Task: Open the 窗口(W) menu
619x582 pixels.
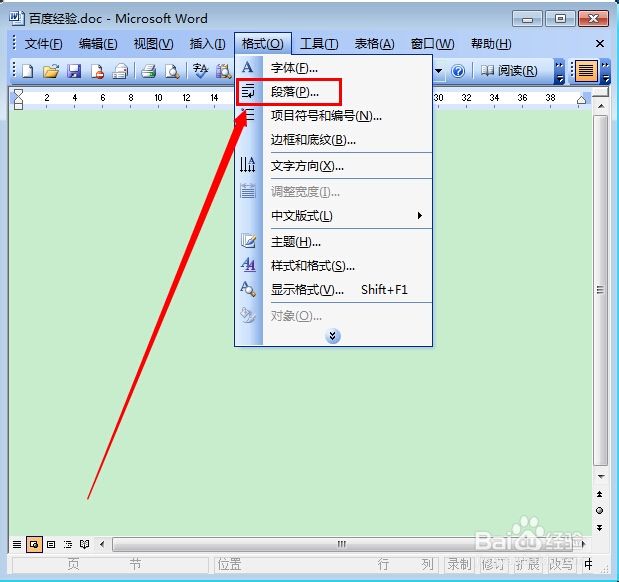Action: (432, 44)
